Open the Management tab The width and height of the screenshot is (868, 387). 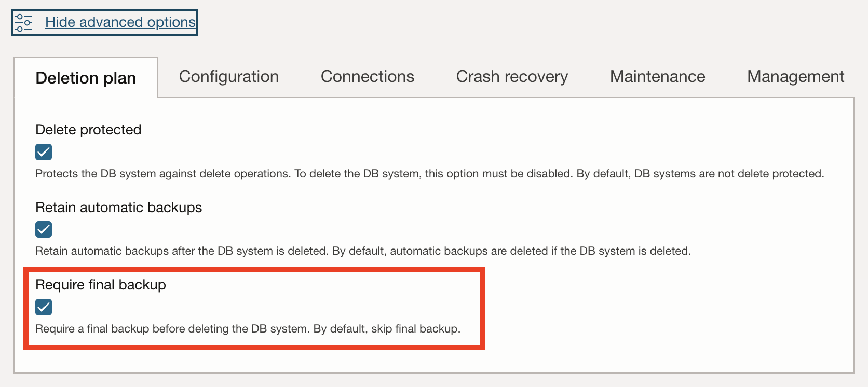point(795,76)
